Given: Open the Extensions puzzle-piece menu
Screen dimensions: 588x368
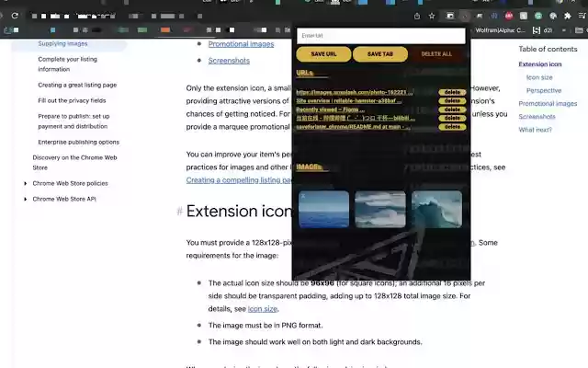Looking at the screenshot, I should click(x=568, y=16).
